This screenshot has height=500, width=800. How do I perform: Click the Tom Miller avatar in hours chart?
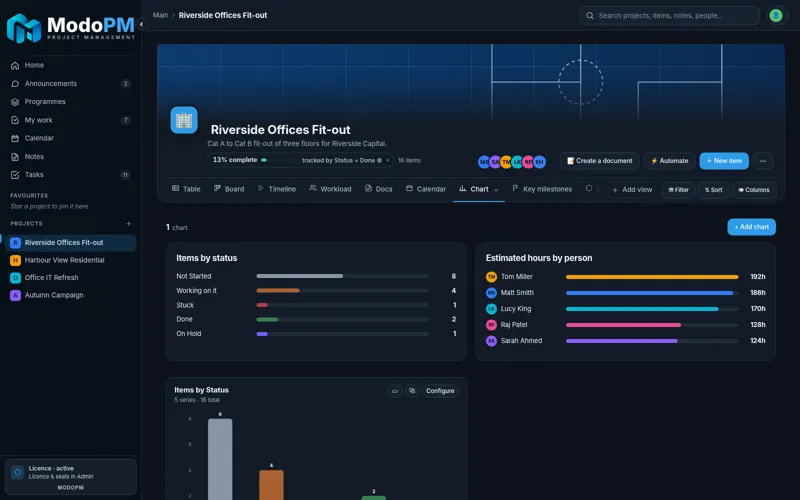coord(491,277)
